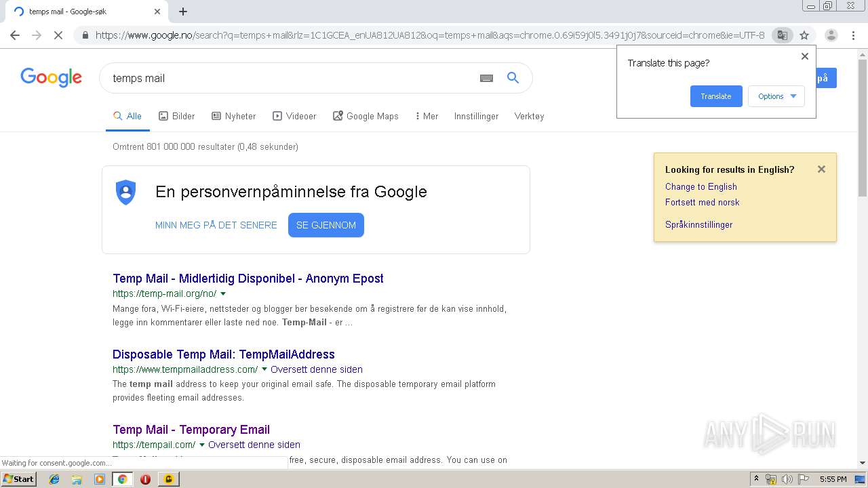Click the blue search magnifier button
Viewport: 868px width, 488px height.
pos(513,78)
